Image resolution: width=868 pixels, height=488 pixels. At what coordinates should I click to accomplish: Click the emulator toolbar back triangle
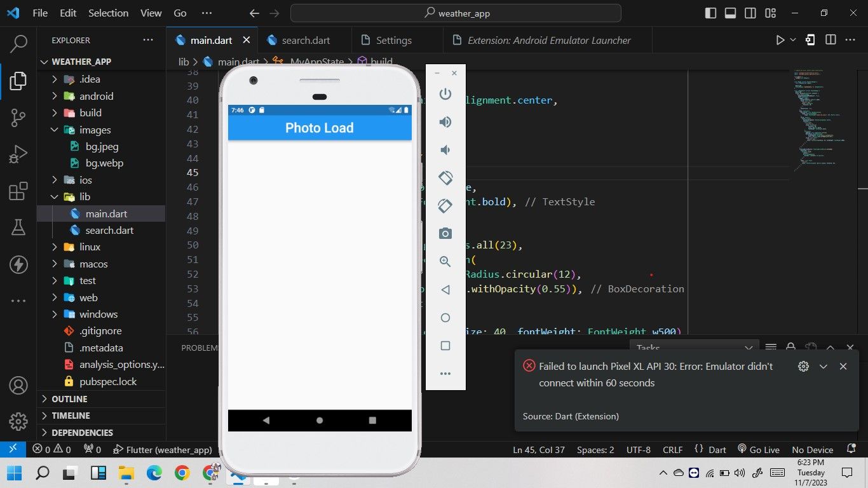point(445,290)
